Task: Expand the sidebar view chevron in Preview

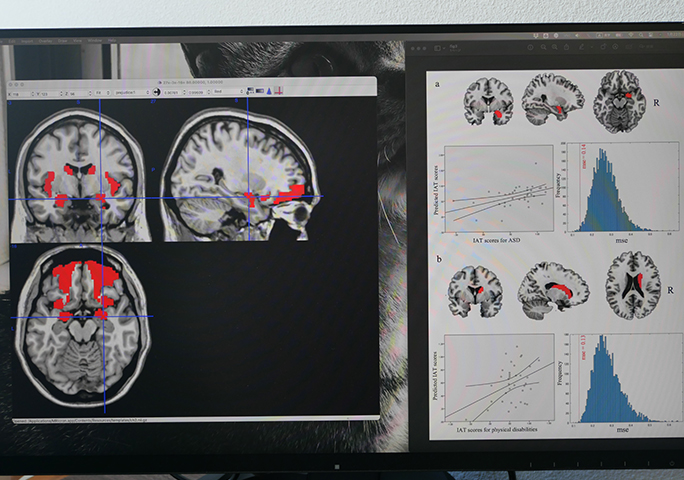Action: pos(444,48)
